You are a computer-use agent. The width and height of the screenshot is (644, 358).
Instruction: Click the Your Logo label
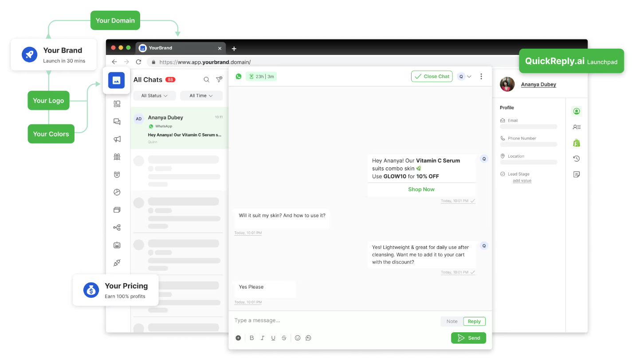48,101
